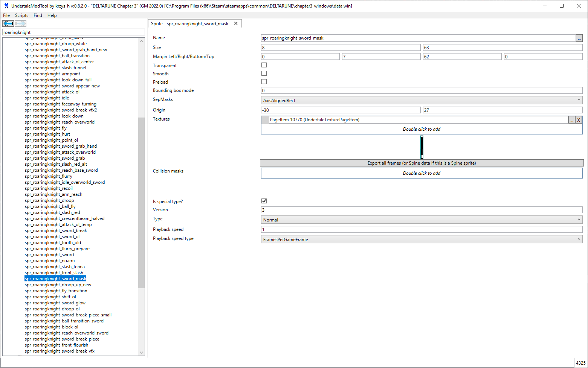Enable the Smooth checkbox
Screen dimensions: 588x368
[x=264, y=73]
